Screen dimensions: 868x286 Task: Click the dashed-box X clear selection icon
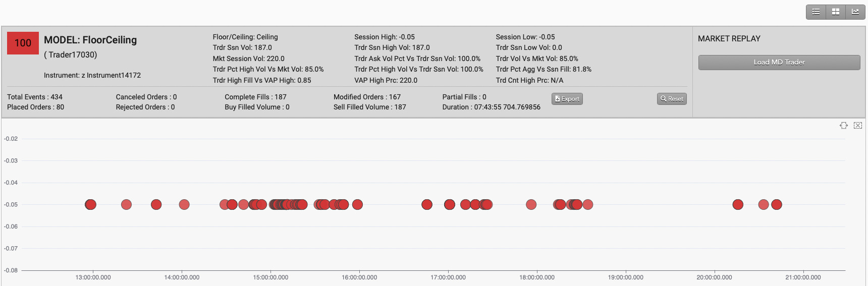click(x=858, y=126)
